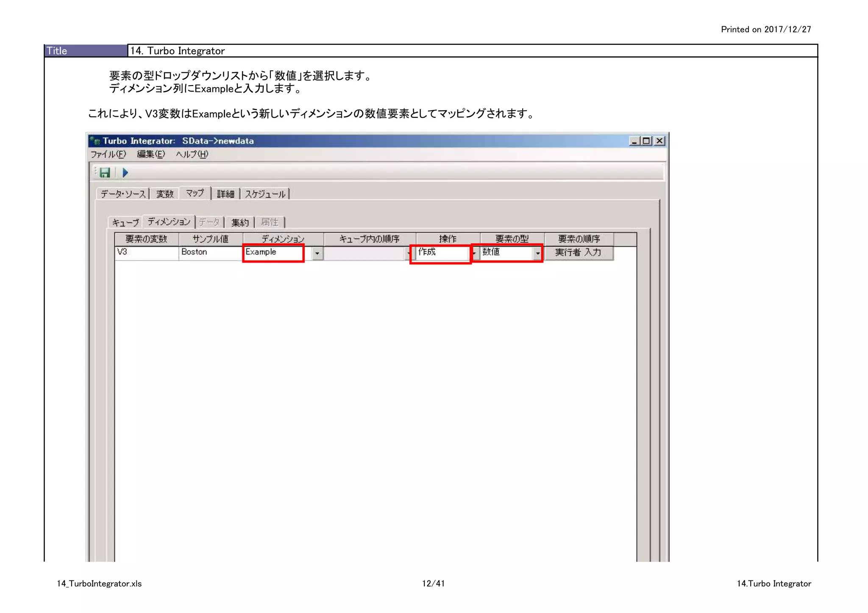Click the Turbo Integrator title bar app icon

[x=95, y=141]
